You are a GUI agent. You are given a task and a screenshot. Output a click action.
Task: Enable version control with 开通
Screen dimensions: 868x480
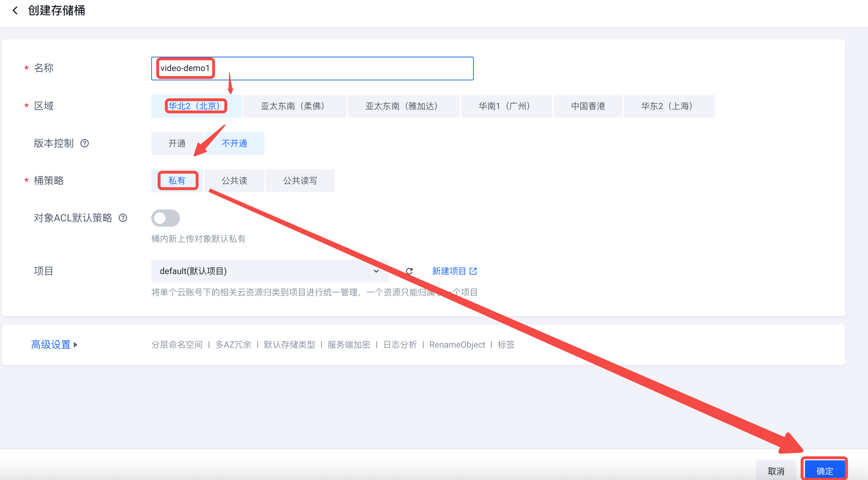coord(177,143)
